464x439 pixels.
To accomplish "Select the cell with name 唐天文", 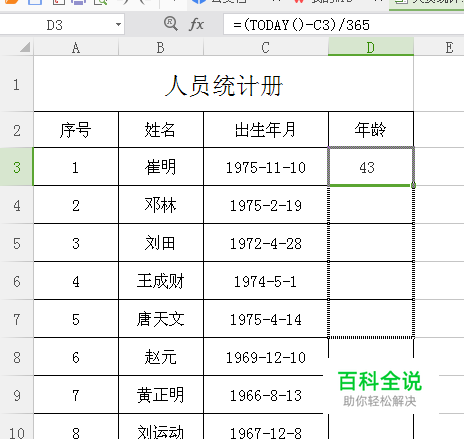I will pos(161,319).
